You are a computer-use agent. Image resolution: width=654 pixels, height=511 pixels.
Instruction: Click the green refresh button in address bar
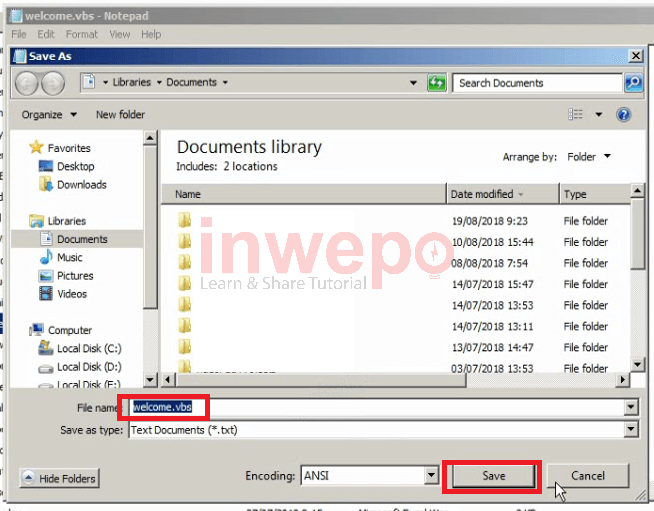(x=437, y=83)
